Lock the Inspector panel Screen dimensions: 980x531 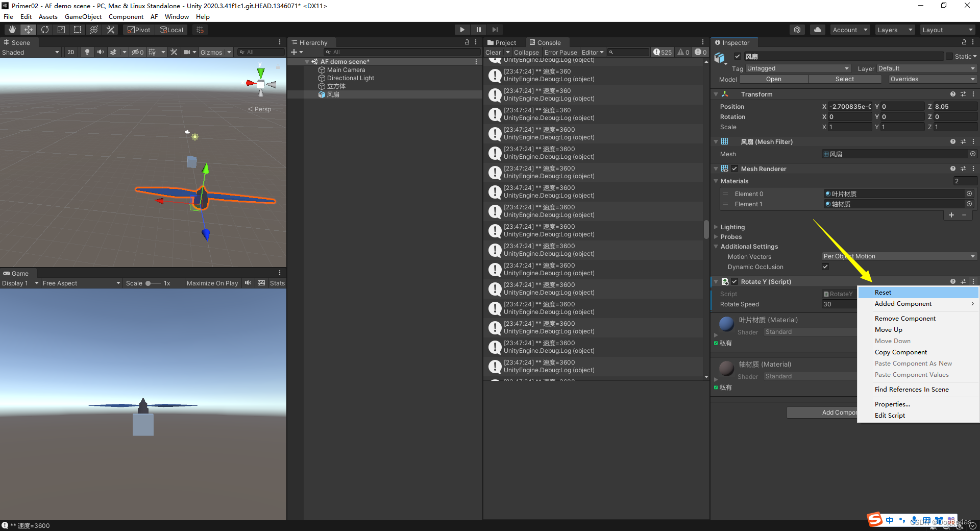tap(964, 42)
